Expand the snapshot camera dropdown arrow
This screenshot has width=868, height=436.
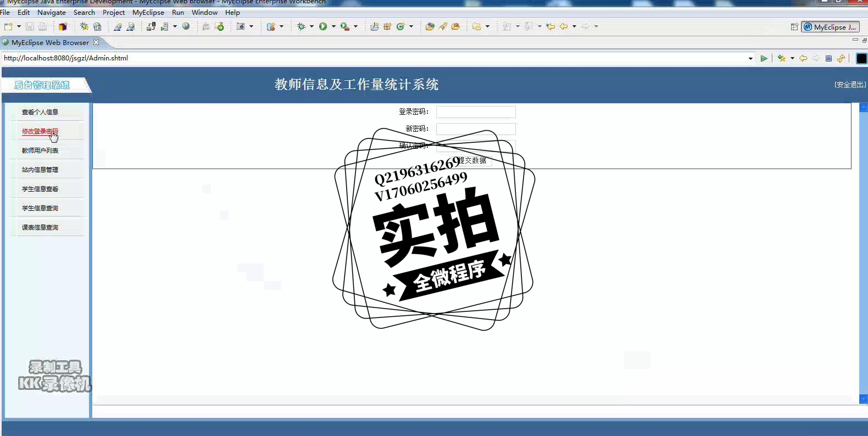[x=251, y=26]
